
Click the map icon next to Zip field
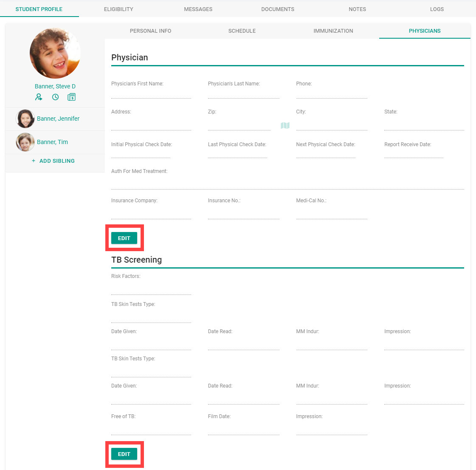click(x=285, y=125)
